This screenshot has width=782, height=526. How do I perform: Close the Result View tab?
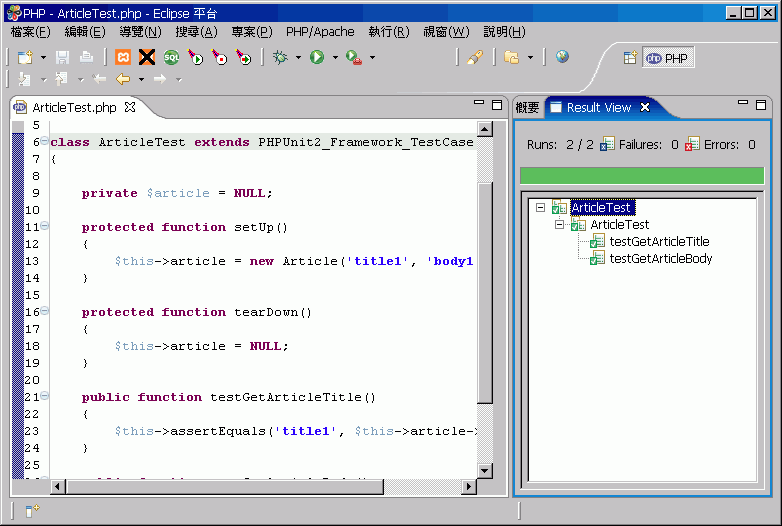pos(645,107)
